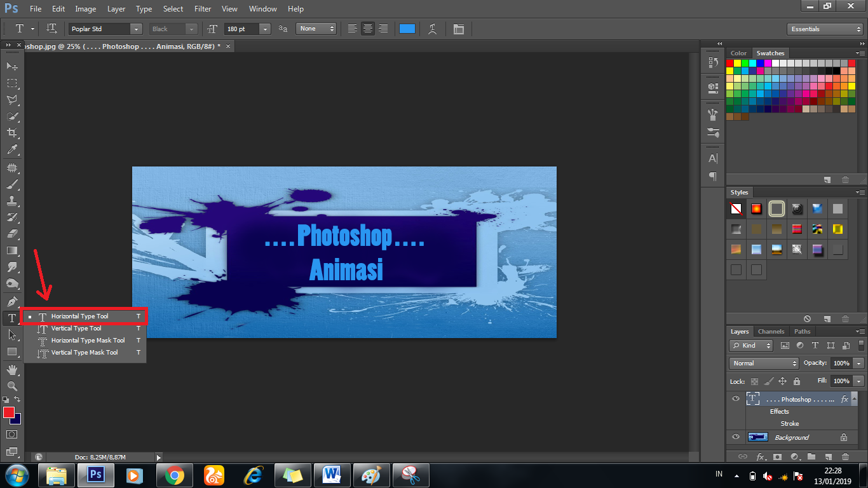Click the blue text color swatch
The image size is (868, 488).
pyautogui.click(x=407, y=29)
